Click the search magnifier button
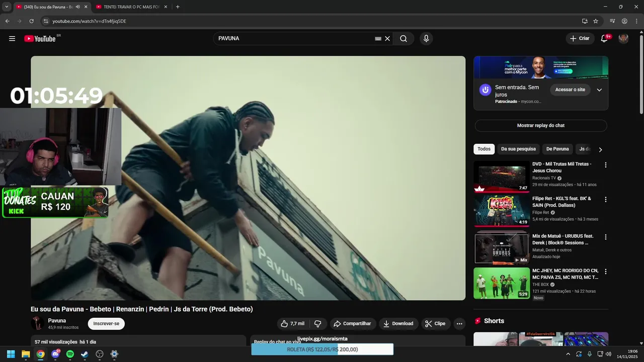This screenshot has width=644, height=362. pos(404,39)
